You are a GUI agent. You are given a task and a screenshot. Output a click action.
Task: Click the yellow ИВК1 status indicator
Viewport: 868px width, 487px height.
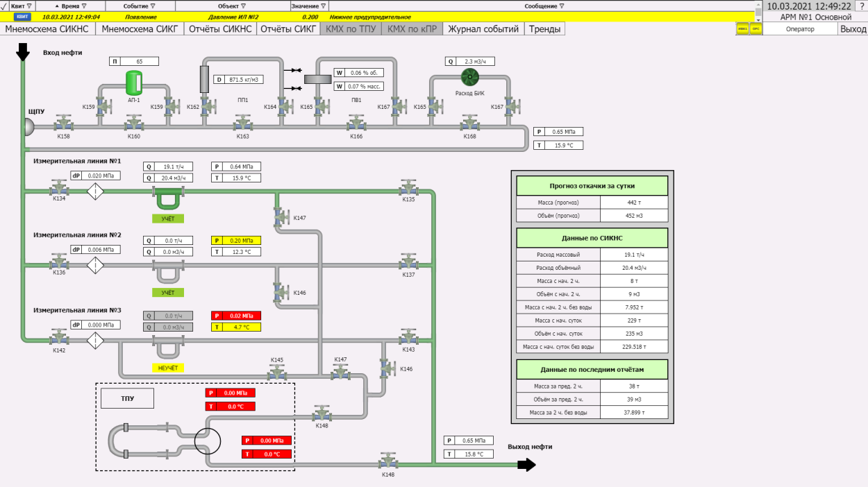(x=742, y=29)
